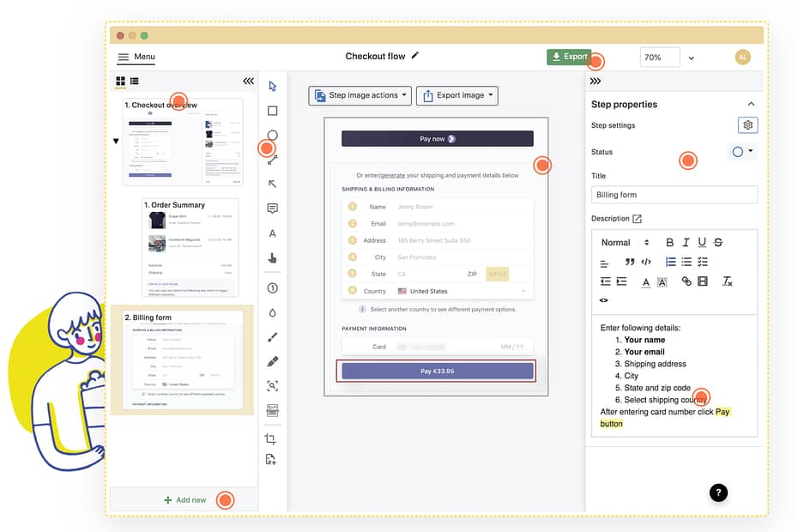This screenshot has height=532, width=798.
Task: Select the numbered step marker tool
Action: point(272,288)
